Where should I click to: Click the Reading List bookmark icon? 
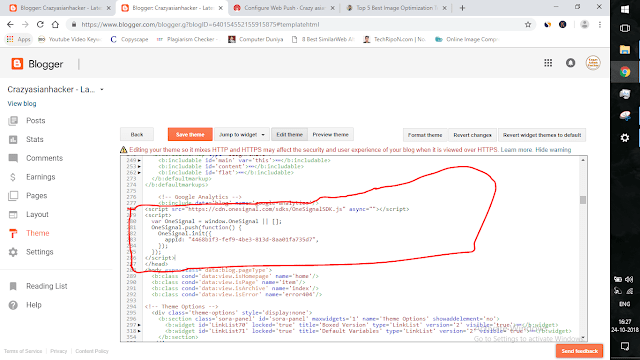point(13,286)
